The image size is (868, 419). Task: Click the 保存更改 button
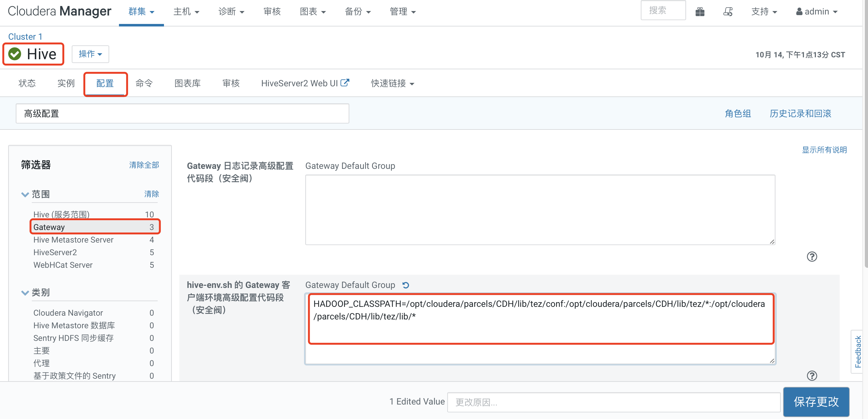click(816, 401)
